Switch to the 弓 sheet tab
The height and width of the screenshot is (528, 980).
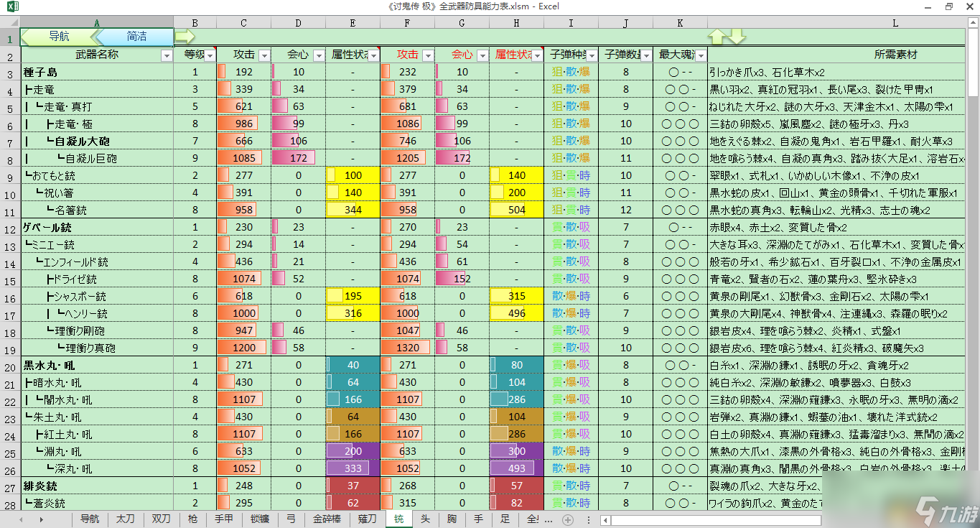(291, 519)
